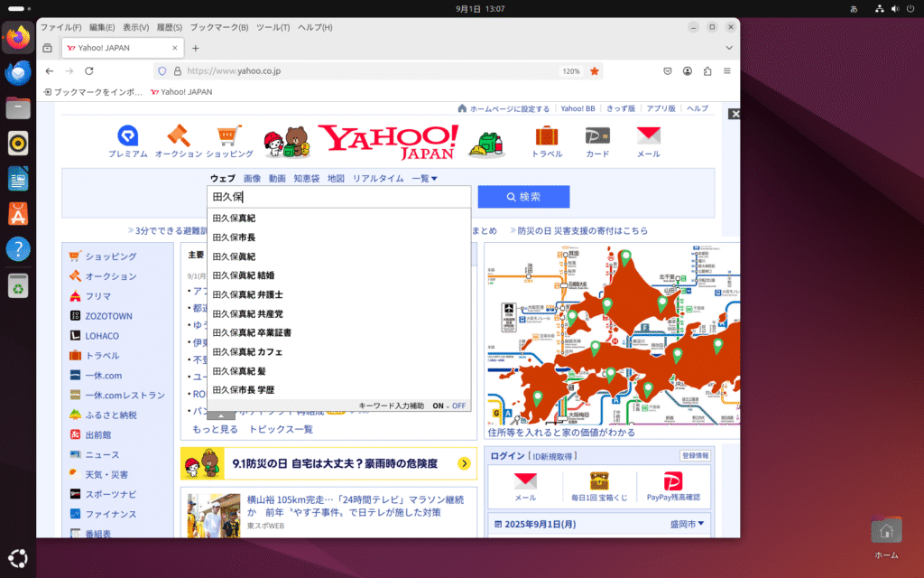This screenshot has height=578, width=924.
Task: Click the Save to Pocket icon
Action: pos(667,70)
